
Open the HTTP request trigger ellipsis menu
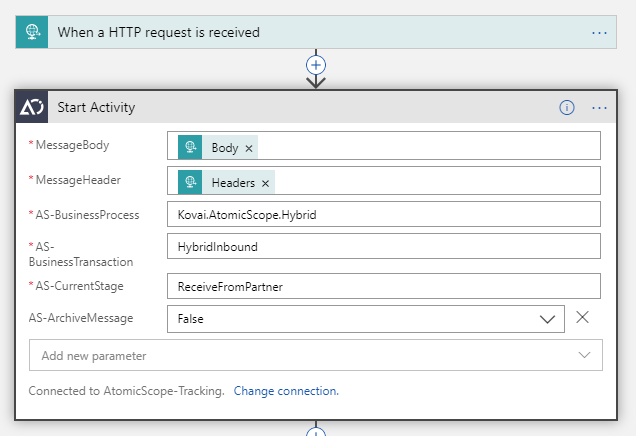pyautogui.click(x=599, y=33)
